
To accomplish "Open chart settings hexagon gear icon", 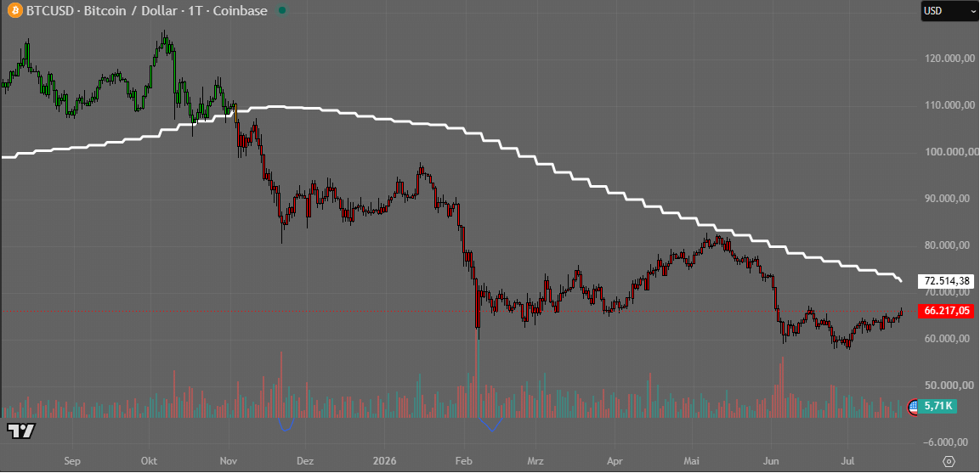I will (949, 462).
